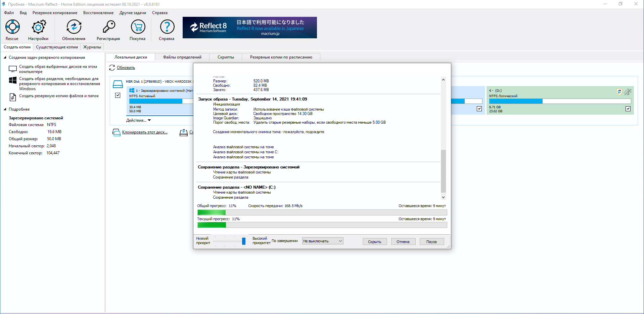Switch to Создать копии tab
The height and width of the screenshot is (314, 644).
[17, 47]
